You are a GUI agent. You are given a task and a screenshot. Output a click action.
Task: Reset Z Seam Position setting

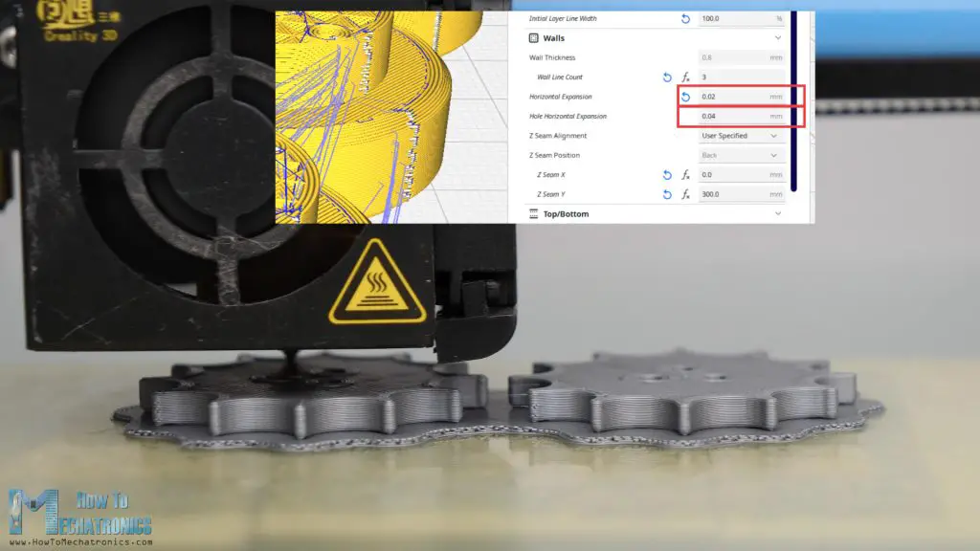pyautogui.click(x=685, y=155)
